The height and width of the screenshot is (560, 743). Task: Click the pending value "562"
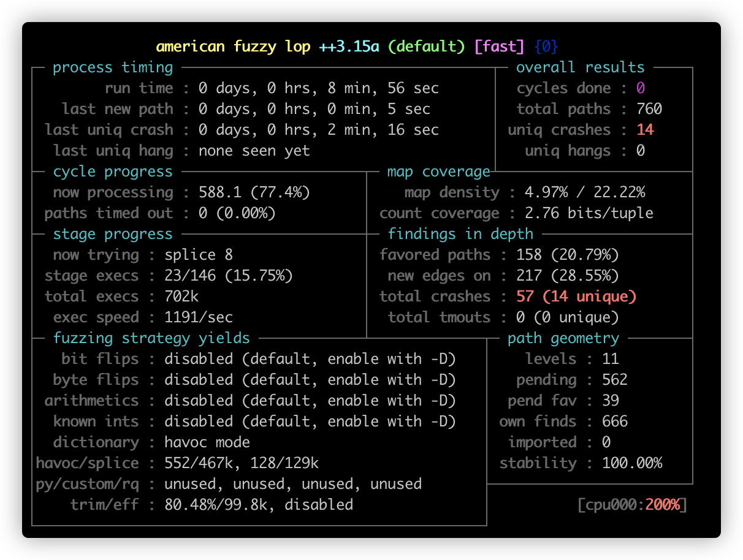click(x=615, y=380)
